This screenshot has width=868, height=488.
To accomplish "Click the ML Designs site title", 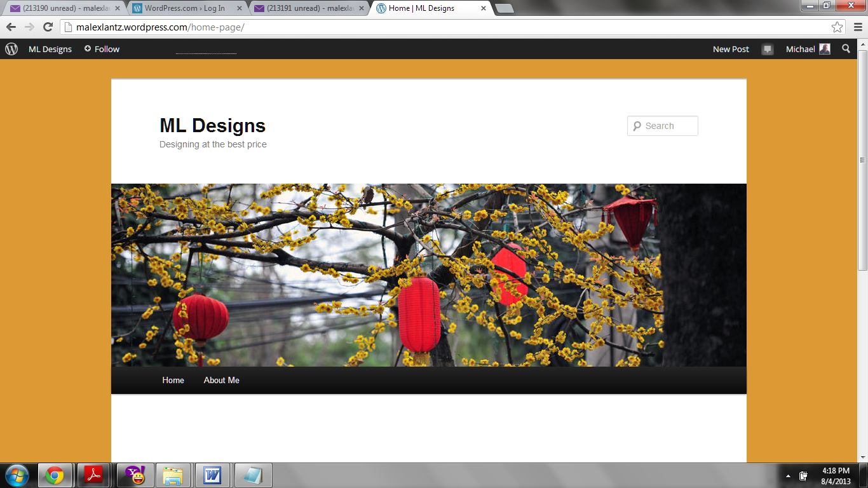I will (x=212, y=125).
